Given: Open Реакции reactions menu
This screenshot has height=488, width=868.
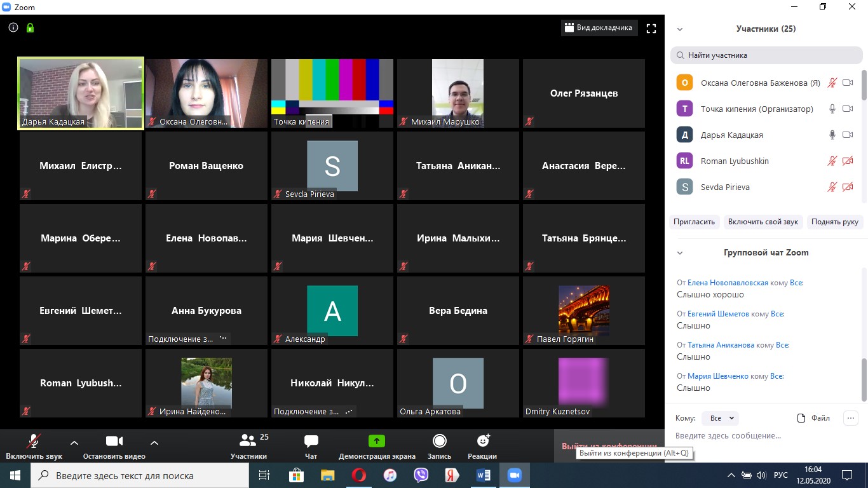Looking at the screenshot, I should pos(482,447).
